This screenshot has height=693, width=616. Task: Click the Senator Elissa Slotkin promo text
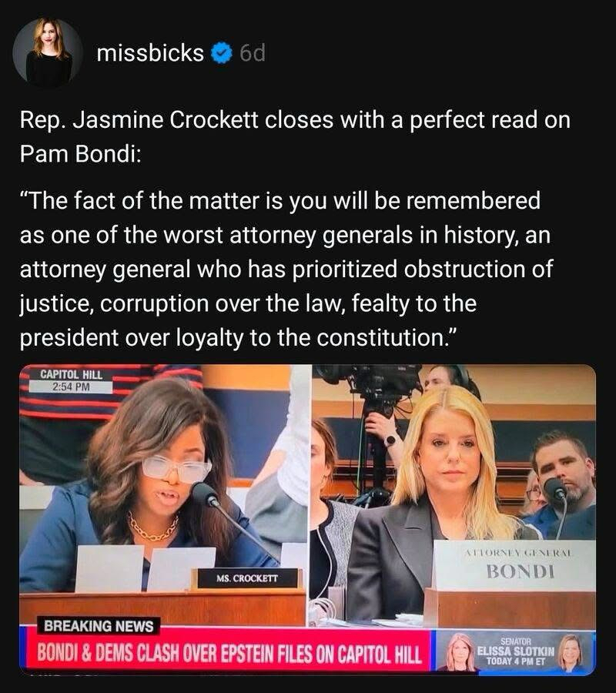pos(516,651)
